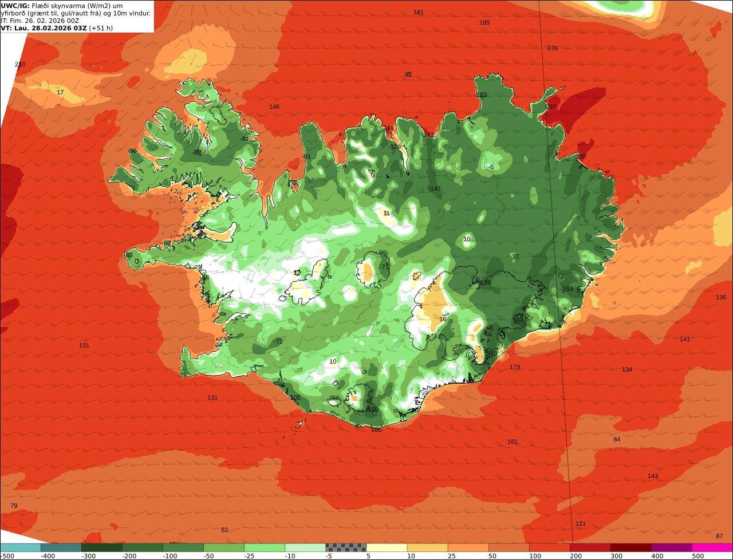
Task: Click the '185' value at the top
Action: tap(484, 22)
